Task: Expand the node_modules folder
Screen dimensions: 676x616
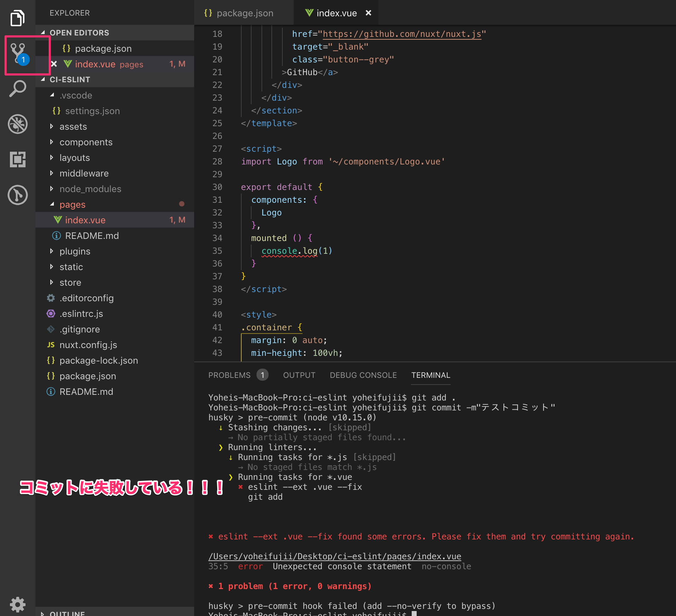Action: pos(52,189)
